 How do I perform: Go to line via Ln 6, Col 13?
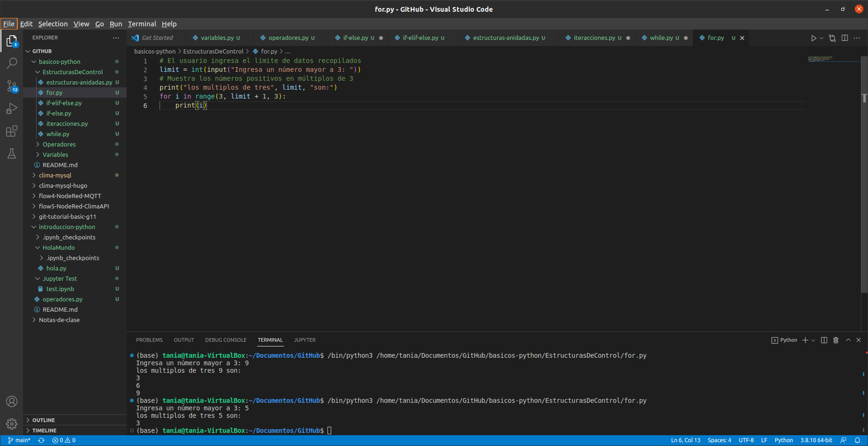point(685,440)
